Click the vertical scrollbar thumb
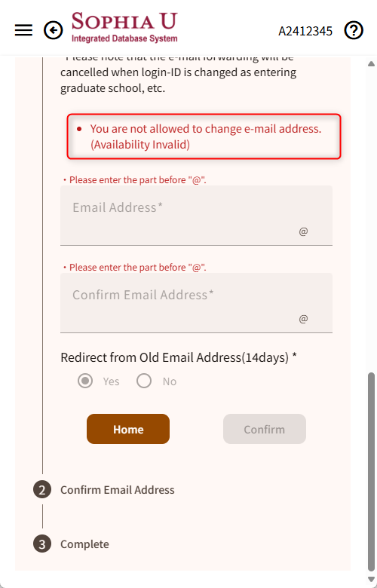The width and height of the screenshot is (377, 588). pyautogui.click(x=372, y=472)
